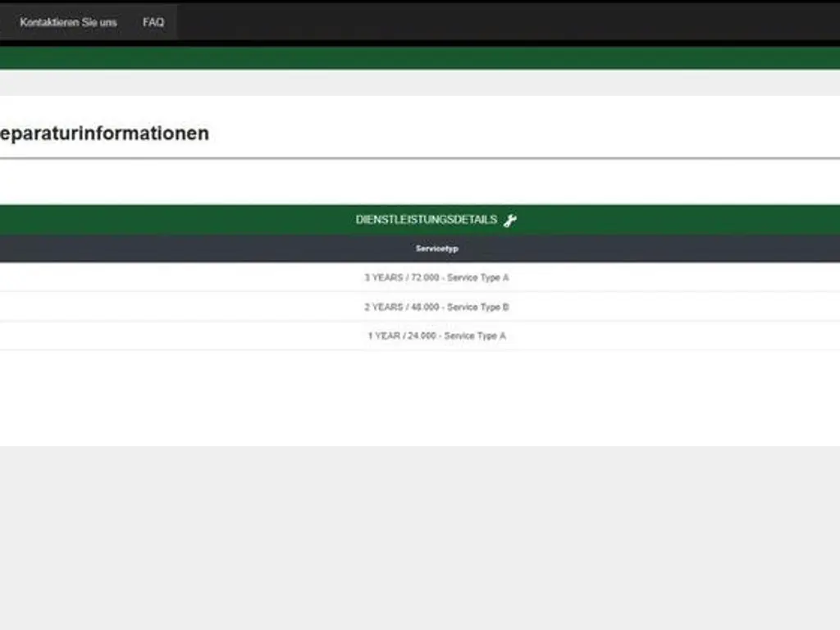Select the "2 YEARS" text in second row

click(x=383, y=307)
